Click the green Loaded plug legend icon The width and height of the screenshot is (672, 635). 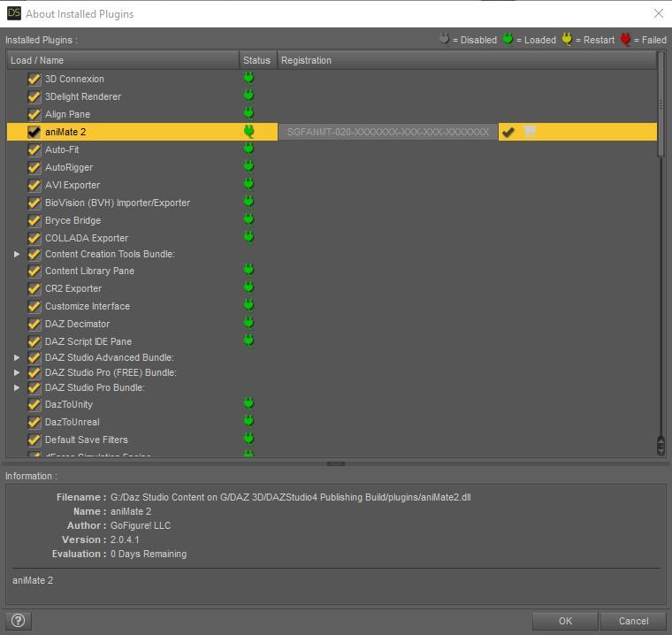(x=508, y=39)
